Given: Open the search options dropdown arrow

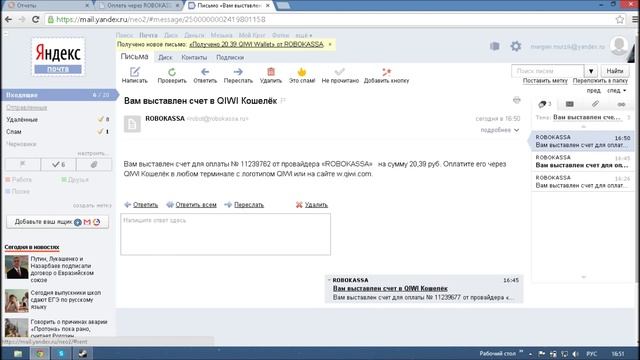Looking at the screenshot, I should click(591, 71).
